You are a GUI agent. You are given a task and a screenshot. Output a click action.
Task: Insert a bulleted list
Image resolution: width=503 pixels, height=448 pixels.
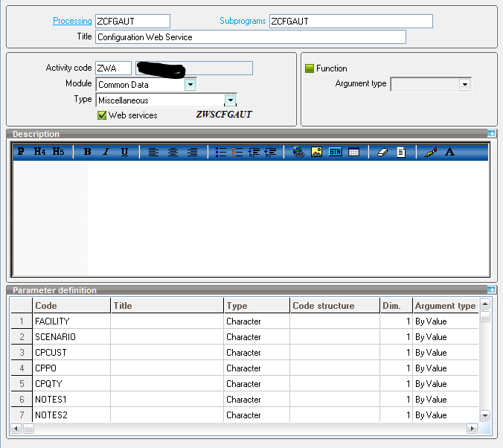point(221,152)
